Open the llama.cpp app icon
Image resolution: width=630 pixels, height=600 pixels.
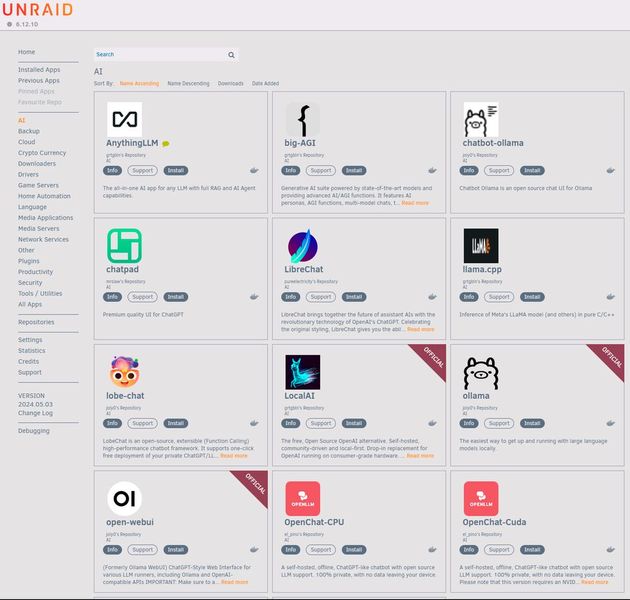481,246
